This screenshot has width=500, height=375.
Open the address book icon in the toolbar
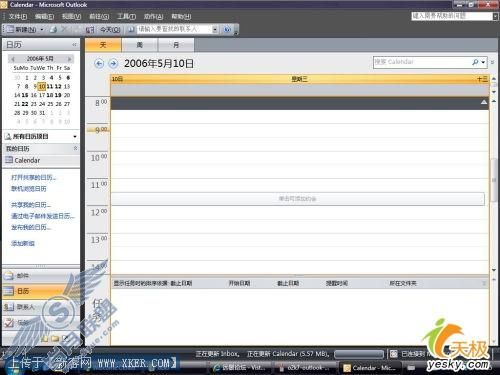click(x=131, y=30)
